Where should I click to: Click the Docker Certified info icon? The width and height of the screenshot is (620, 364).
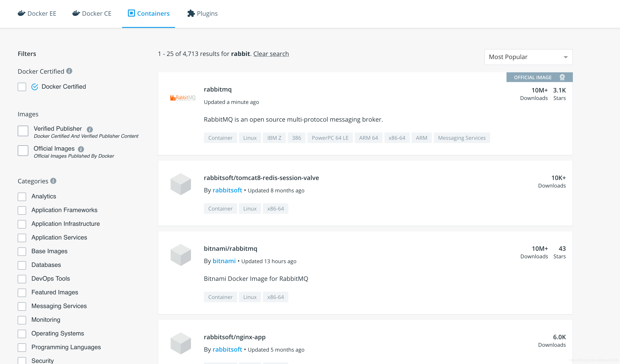pos(69,71)
